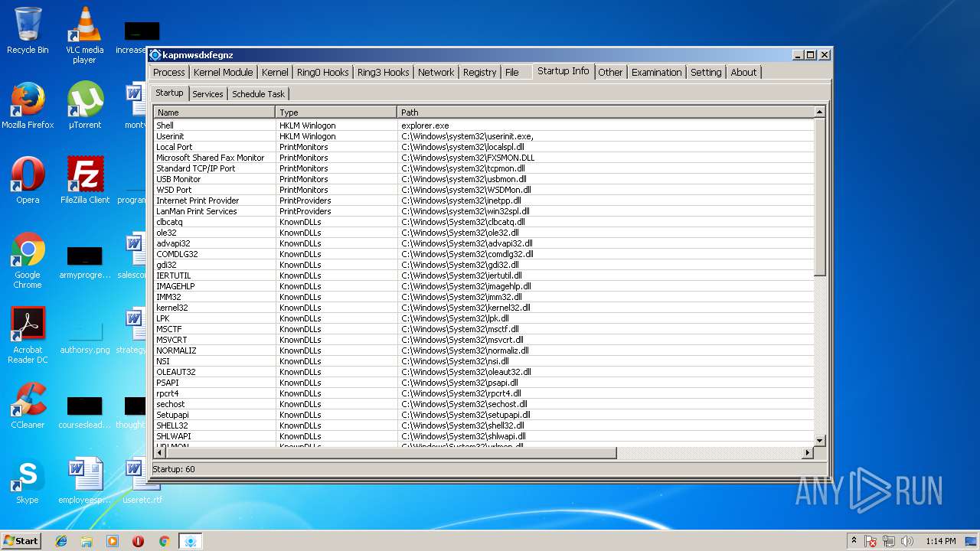Launch Google Chrome desktop shortcut
Screen dimensions: 980x551
point(28,260)
